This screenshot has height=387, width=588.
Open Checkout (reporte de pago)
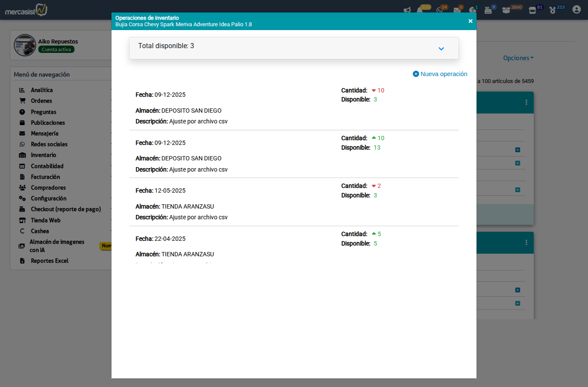point(65,209)
